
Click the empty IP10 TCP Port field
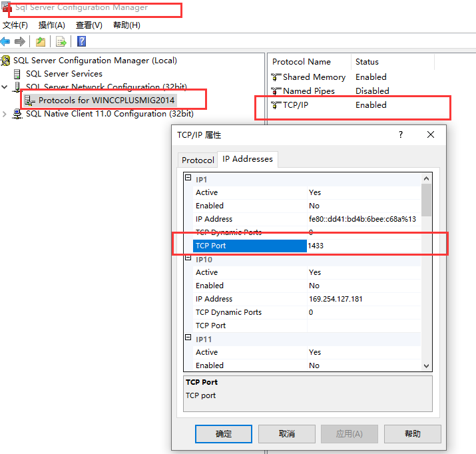[364, 326]
